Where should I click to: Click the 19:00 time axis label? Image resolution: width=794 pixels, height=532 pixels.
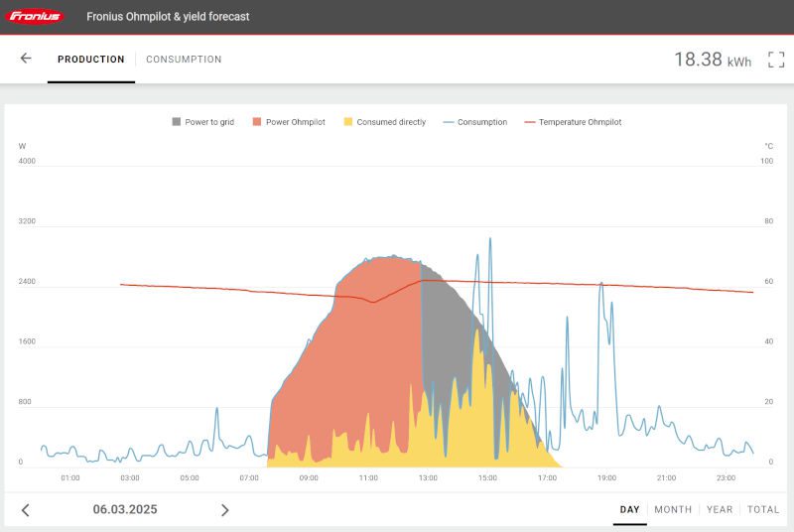pyautogui.click(x=606, y=477)
